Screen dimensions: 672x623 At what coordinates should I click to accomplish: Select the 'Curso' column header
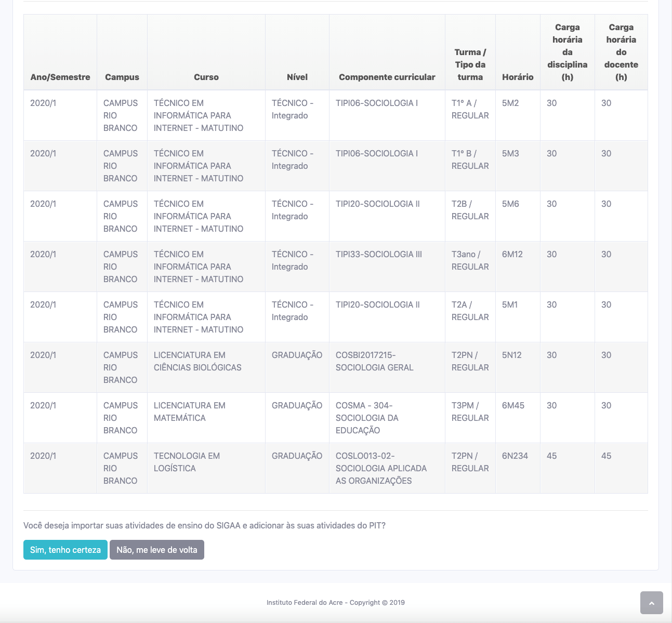(x=206, y=77)
